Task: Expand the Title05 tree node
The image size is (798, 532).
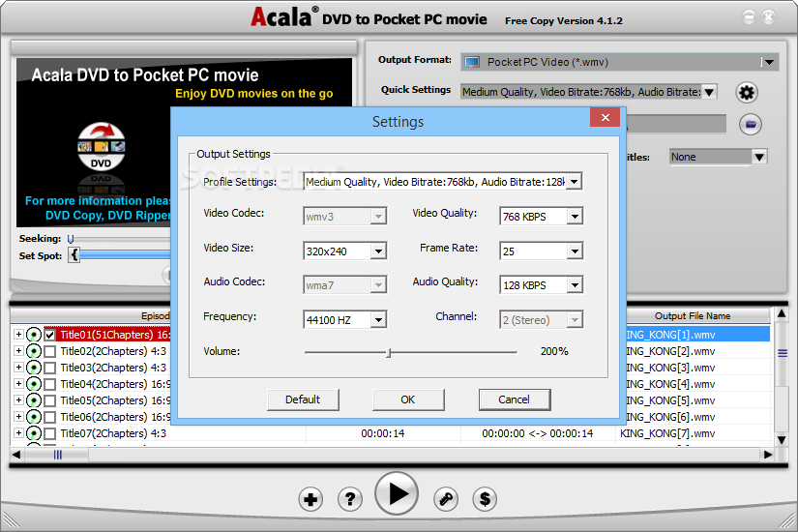Action: coord(18,400)
